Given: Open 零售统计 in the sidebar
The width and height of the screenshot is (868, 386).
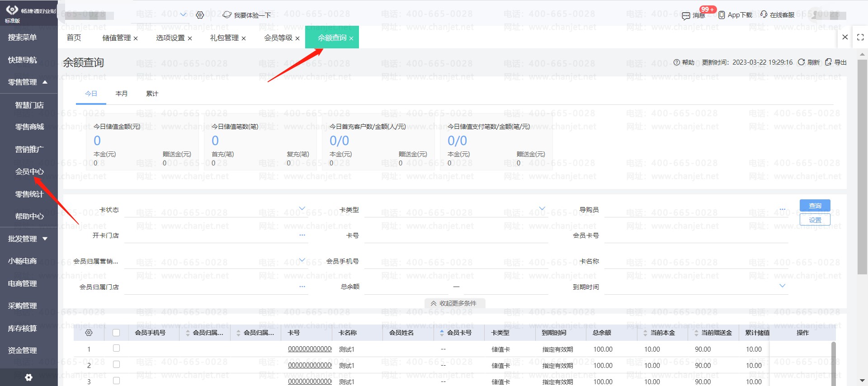Looking at the screenshot, I should coord(29,194).
